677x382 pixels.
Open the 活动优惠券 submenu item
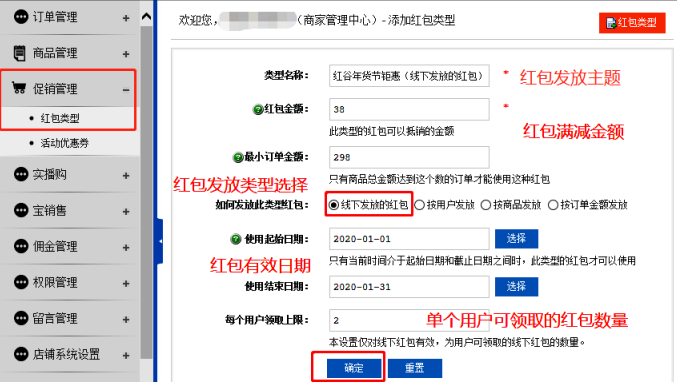coord(64,143)
